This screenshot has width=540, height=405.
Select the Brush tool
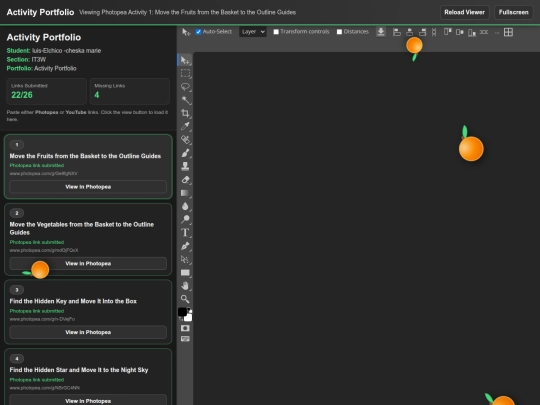(x=185, y=153)
